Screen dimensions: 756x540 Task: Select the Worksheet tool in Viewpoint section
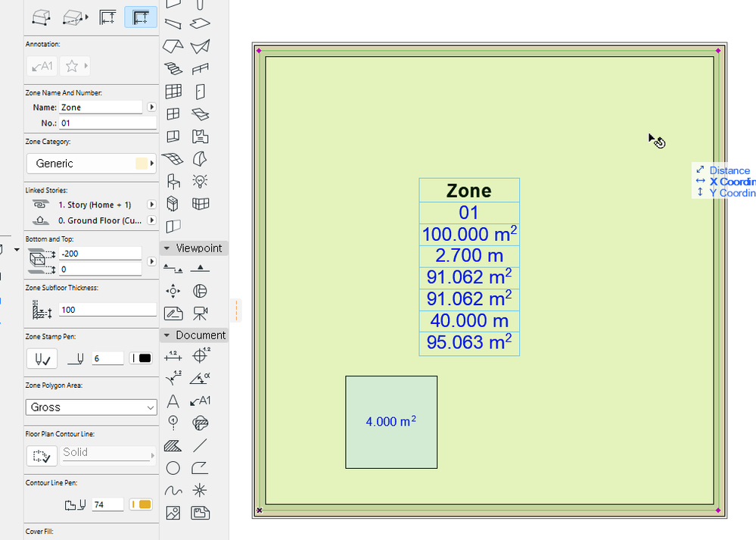(x=173, y=313)
